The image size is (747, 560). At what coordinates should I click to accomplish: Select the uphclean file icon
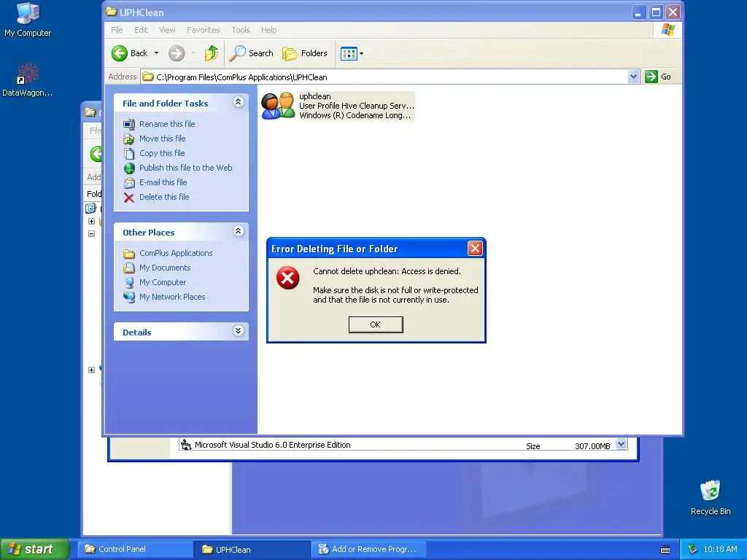tap(278, 106)
